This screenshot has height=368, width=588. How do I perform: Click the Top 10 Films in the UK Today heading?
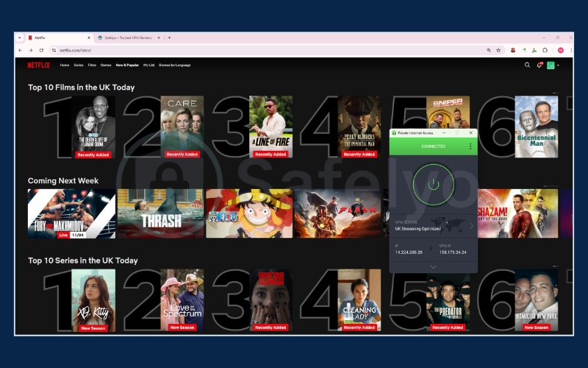tap(81, 88)
